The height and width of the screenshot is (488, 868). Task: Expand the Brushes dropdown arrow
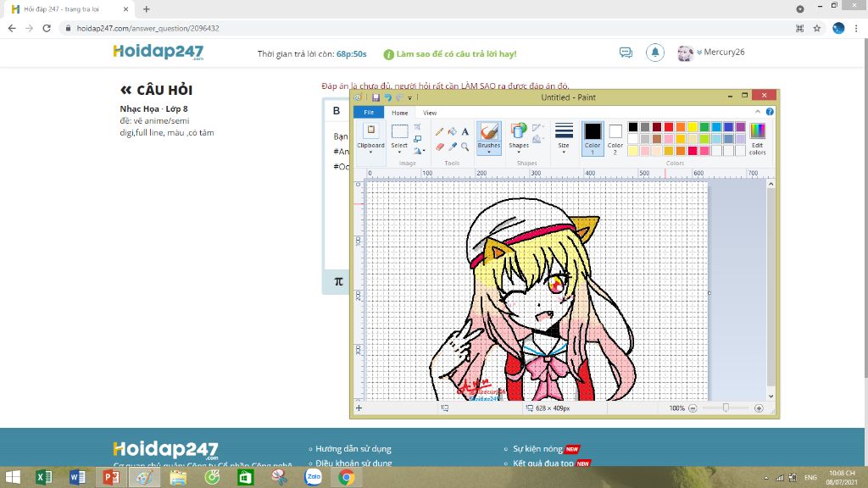pyautogui.click(x=489, y=152)
